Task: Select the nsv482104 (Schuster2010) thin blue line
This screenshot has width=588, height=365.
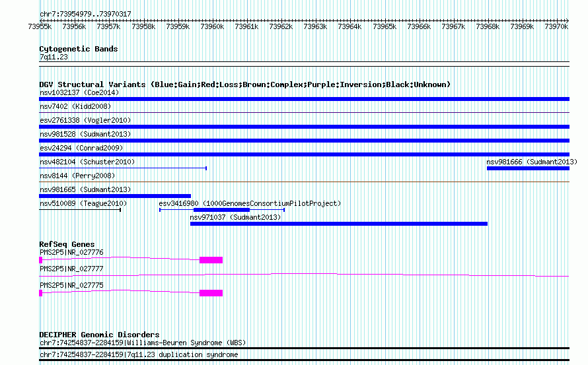Action: coord(123,168)
